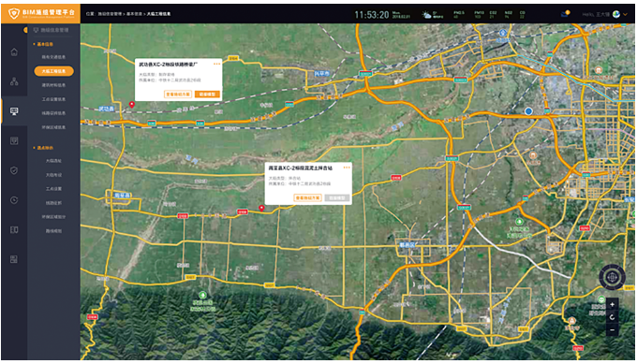Open the book icon in left rail

click(14, 229)
